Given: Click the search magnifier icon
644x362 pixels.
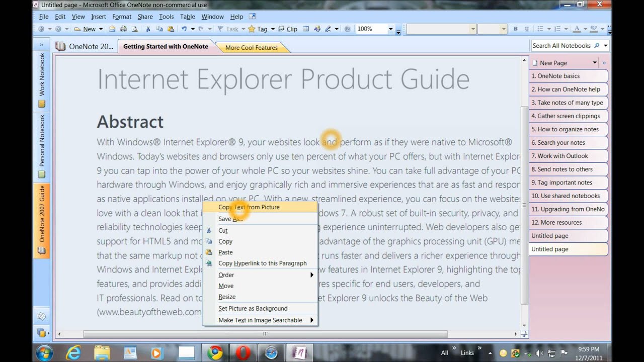Looking at the screenshot, I should (x=597, y=46).
